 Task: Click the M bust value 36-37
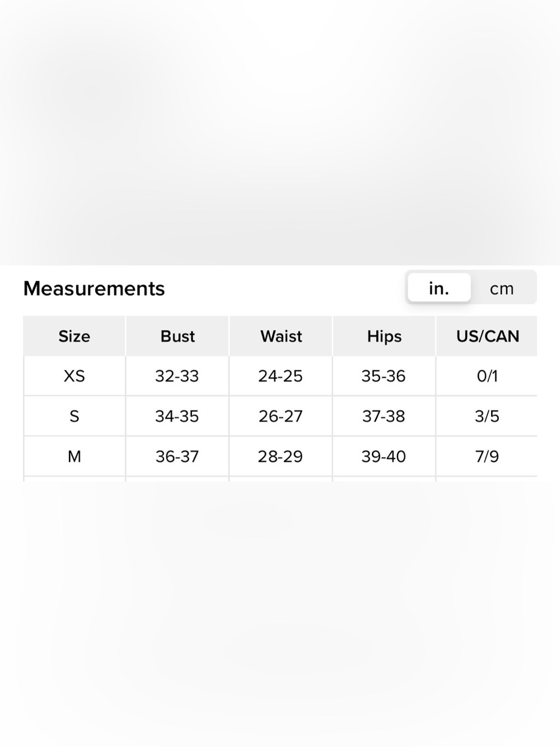(177, 457)
